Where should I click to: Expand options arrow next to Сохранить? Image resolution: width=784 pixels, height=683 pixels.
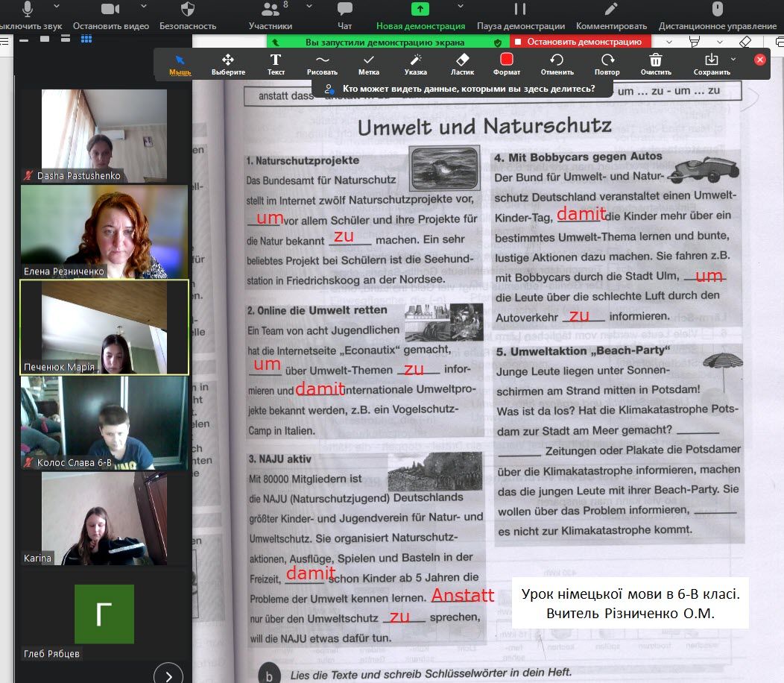coord(733,59)
